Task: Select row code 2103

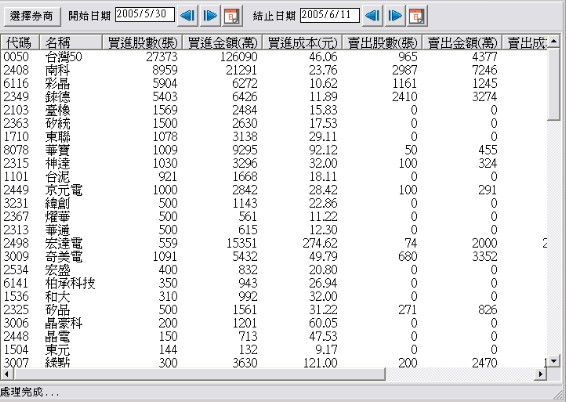Action: tap(16, 110)
